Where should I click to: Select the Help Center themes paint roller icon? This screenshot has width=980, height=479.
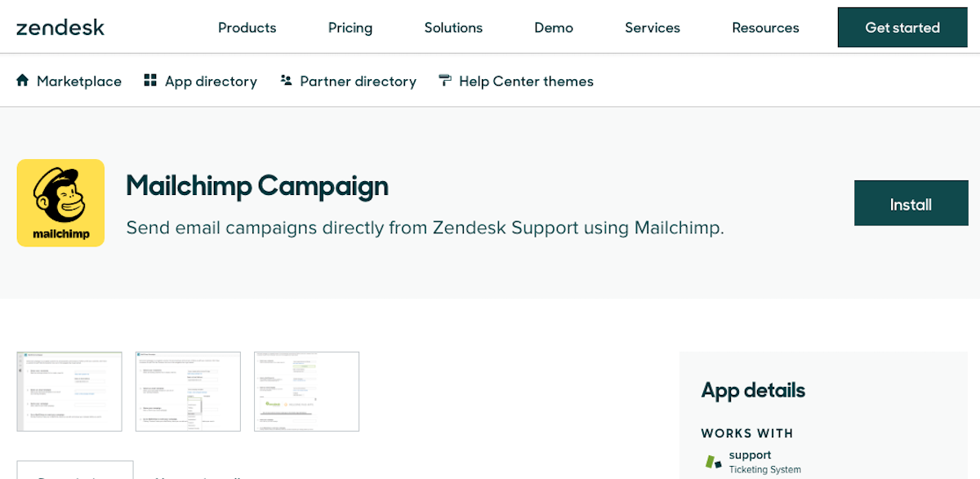444,80
